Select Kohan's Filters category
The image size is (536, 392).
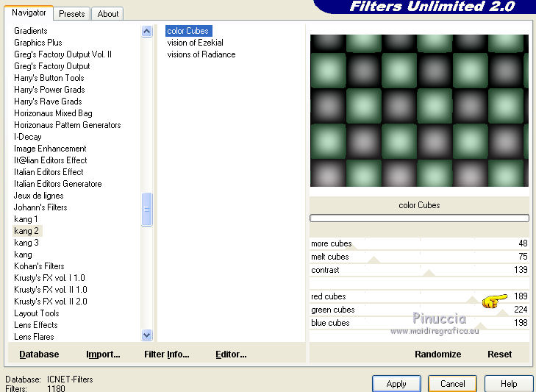coord(39,266)
